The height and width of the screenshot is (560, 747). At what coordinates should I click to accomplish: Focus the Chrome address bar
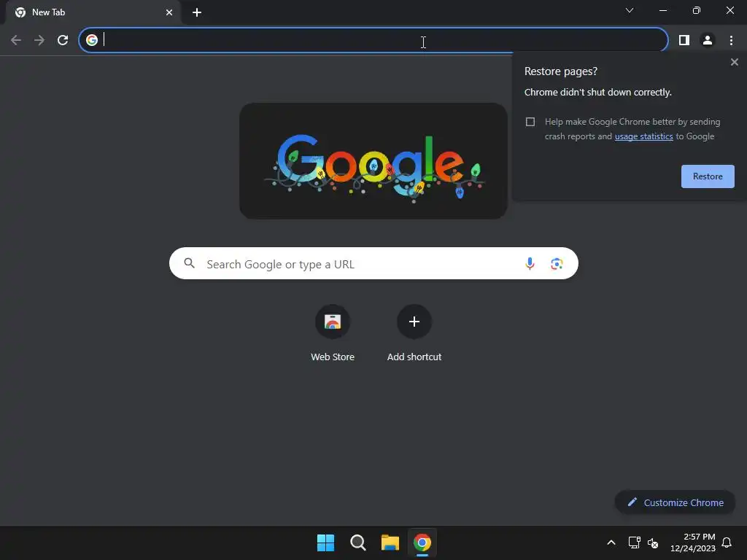[373, 40]
